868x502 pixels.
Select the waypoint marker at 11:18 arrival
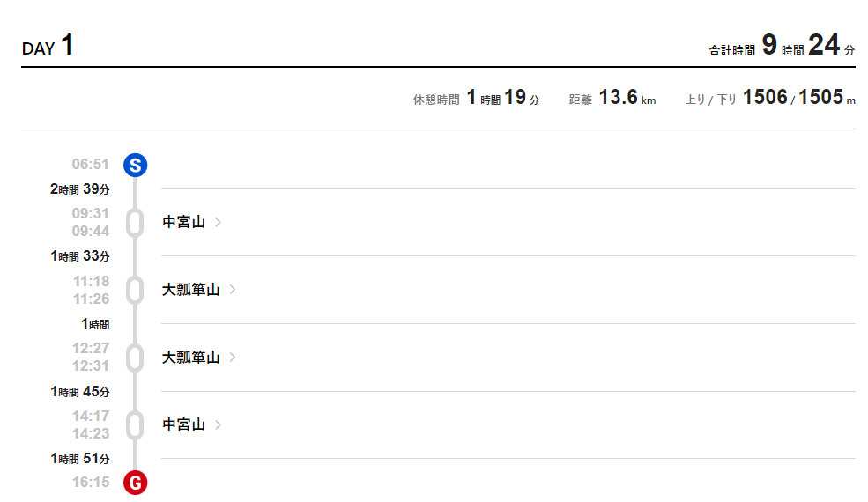(x=135, y=290)
